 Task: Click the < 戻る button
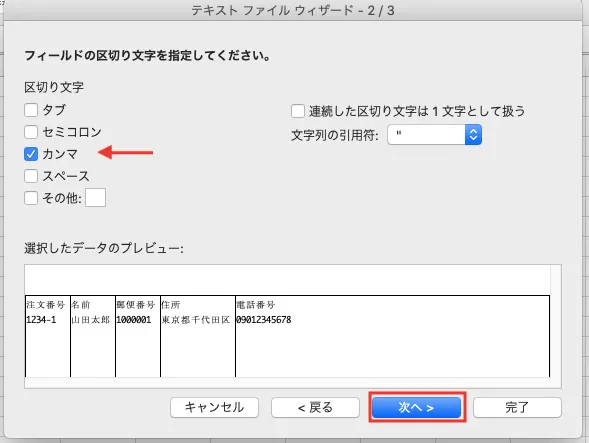(315, 407)
